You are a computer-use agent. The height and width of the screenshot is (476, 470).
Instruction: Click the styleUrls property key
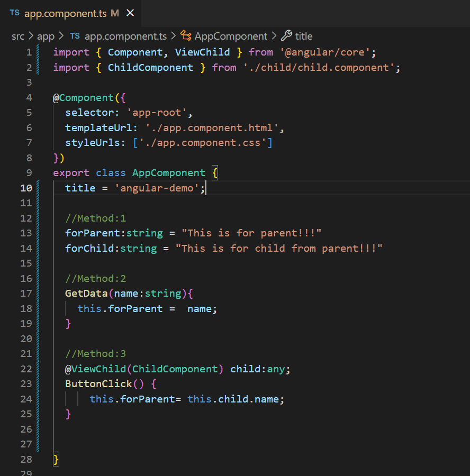(x=93, y=143)
